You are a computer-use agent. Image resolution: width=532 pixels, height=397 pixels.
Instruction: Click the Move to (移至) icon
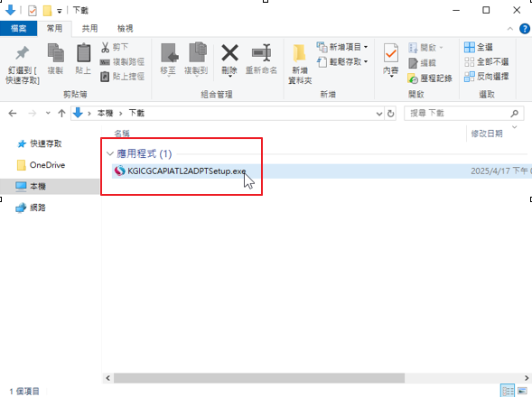coord(169,53)
